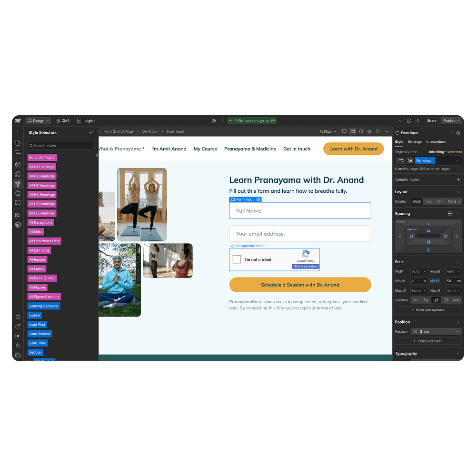Switch to the Settings tab
This screenshot has width=476, height=476.
tap(415, 141)
